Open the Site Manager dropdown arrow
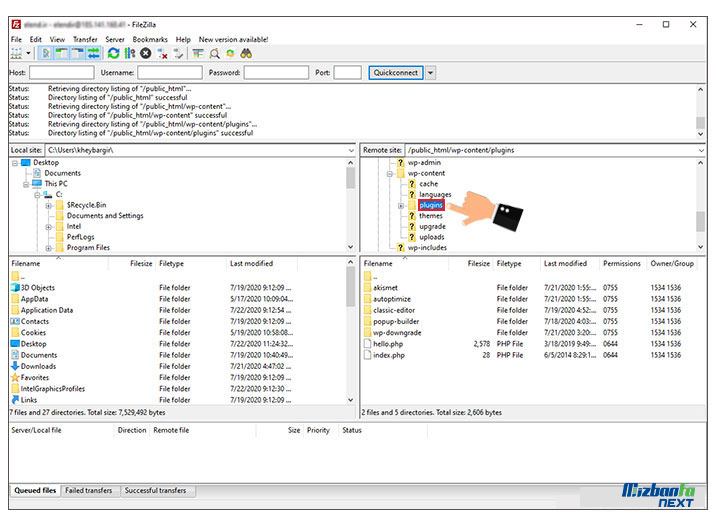 [28, 54]
